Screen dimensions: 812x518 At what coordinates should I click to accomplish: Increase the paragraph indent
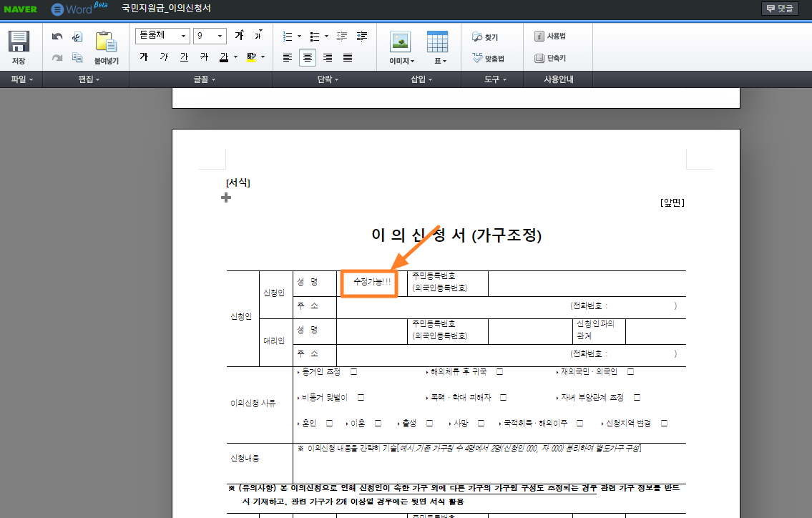pyautogui.click(x=362, y=36)
